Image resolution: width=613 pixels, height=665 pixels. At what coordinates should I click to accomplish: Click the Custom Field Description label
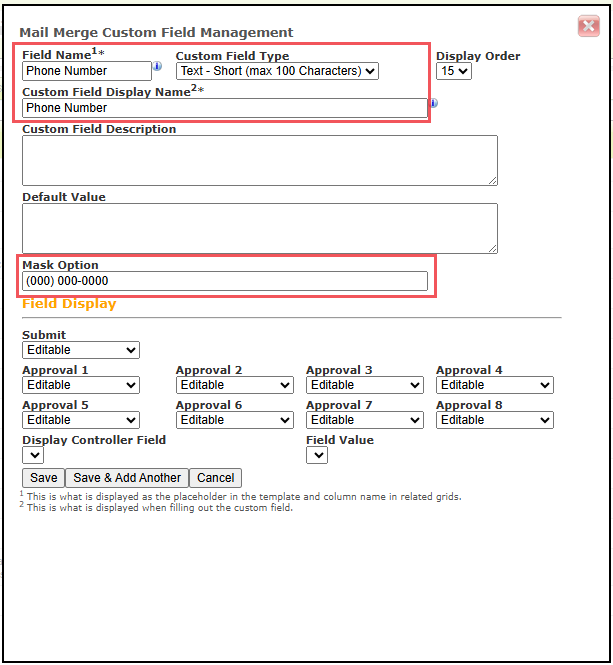click(99, 129)
